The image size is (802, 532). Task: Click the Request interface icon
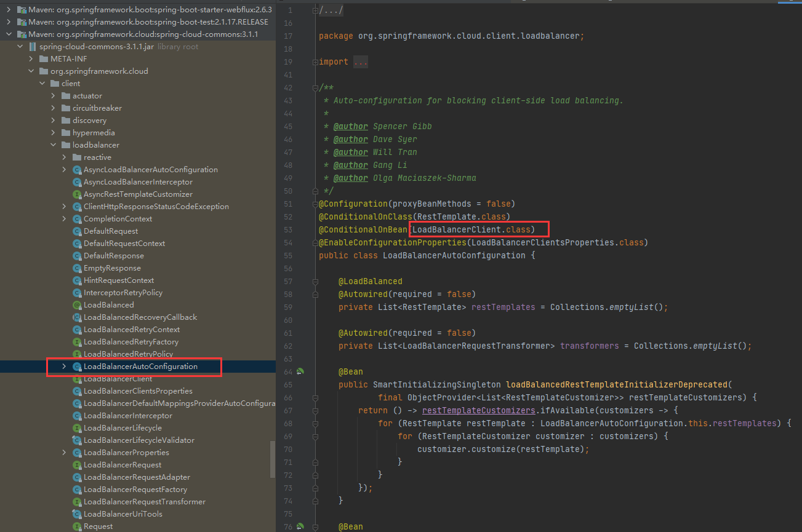[77, 526]
